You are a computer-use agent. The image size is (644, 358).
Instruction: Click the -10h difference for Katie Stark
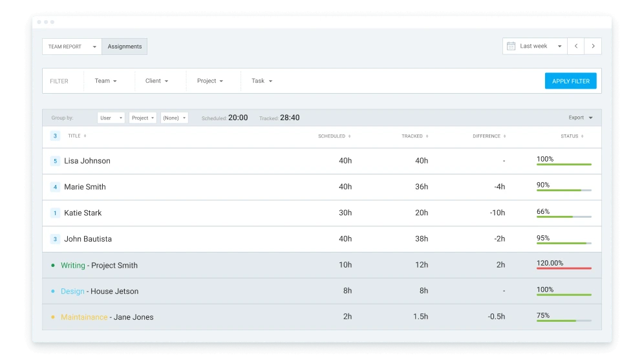[497, 213]
